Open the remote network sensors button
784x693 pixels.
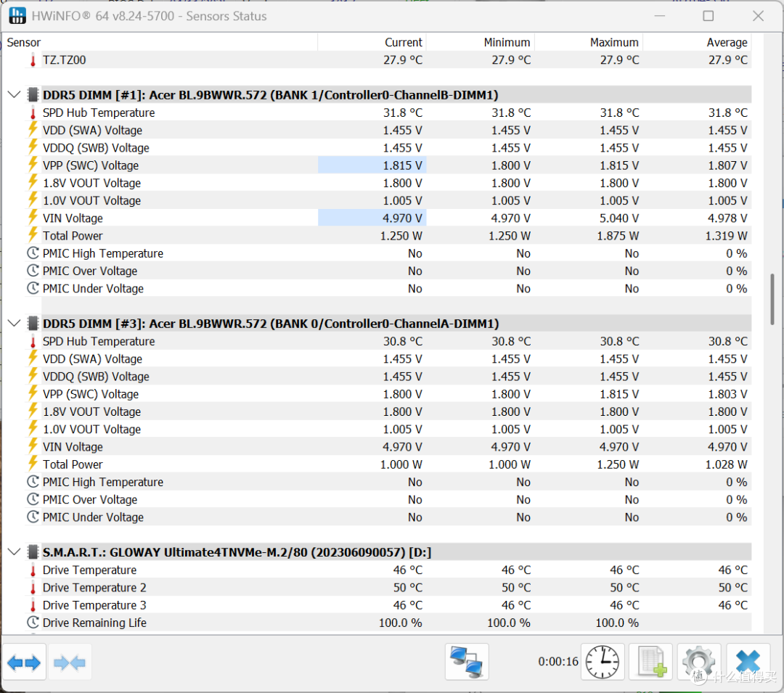point(467,663)
